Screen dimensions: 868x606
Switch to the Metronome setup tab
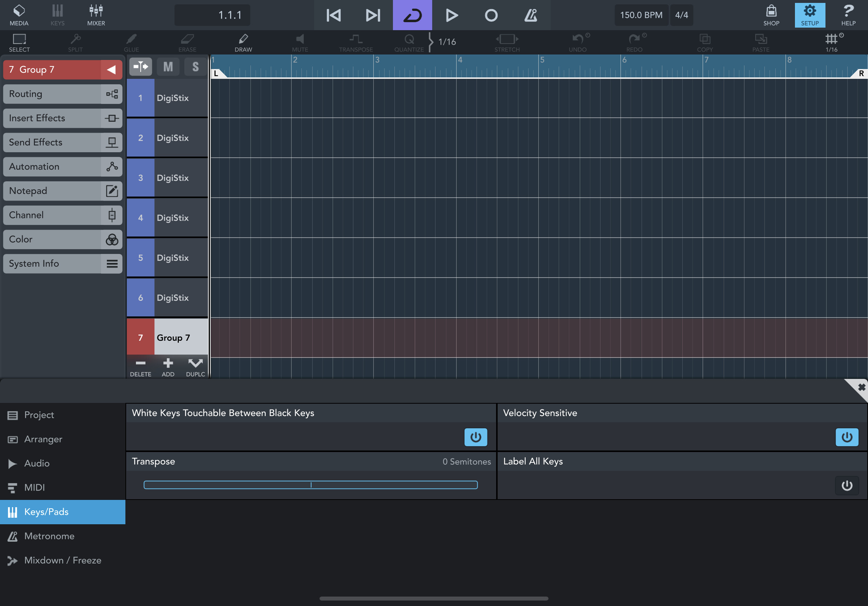49,536
